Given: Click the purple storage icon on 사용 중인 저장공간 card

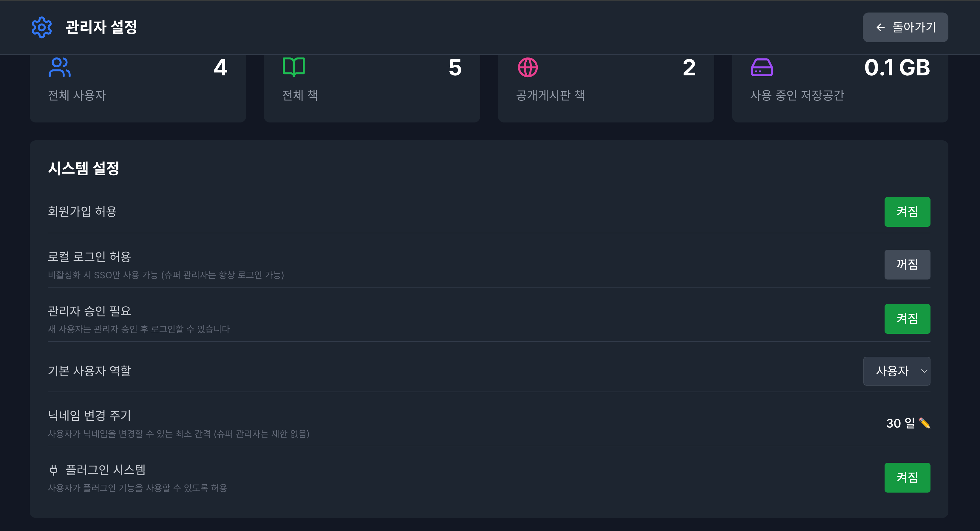Looking at the screenshot, I should pyautogui.click(x=762, y=68).
